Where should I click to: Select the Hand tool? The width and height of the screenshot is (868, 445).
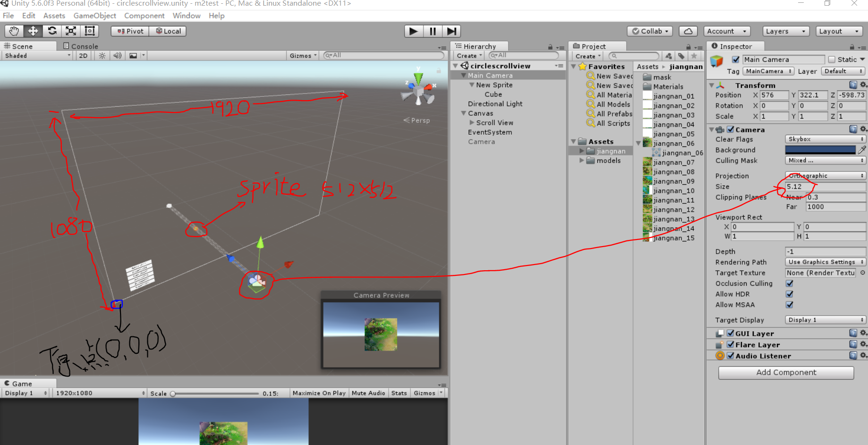click(14, 31)
